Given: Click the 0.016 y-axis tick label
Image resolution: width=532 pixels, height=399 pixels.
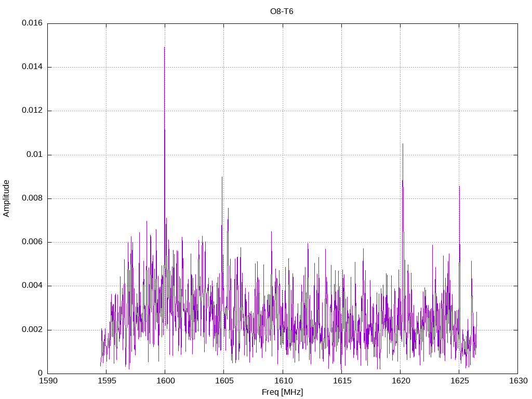Looking at the screenshot, I should pyautogui.click(x=32, y=23).
